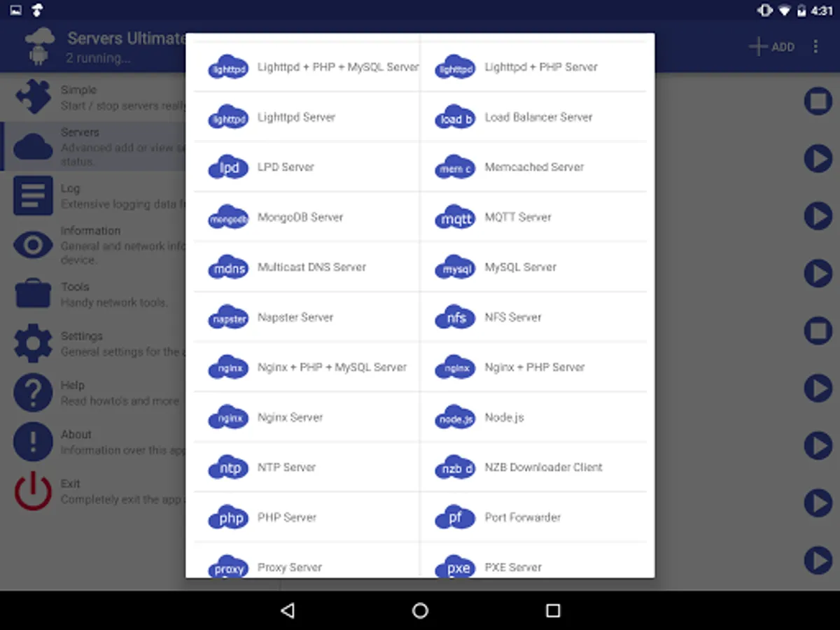This screenshot has height=630, width=840.
Task: Choose the Napster Server icon
Action: coord(229,317)
